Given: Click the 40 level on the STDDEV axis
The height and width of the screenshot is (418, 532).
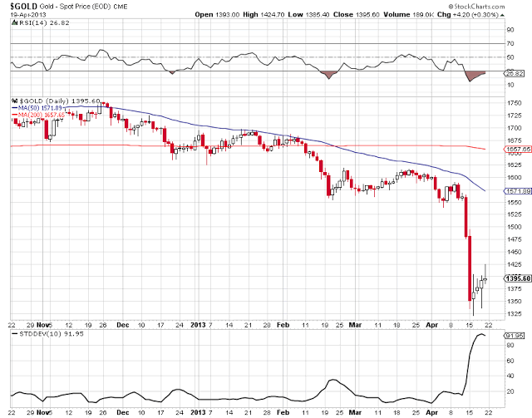Looking at the screenshot, I should point(510,376).
